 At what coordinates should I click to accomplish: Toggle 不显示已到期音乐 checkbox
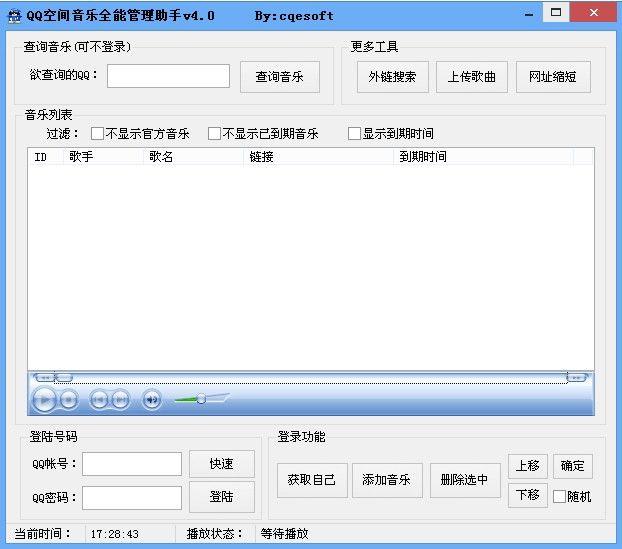tap(214, 134)
